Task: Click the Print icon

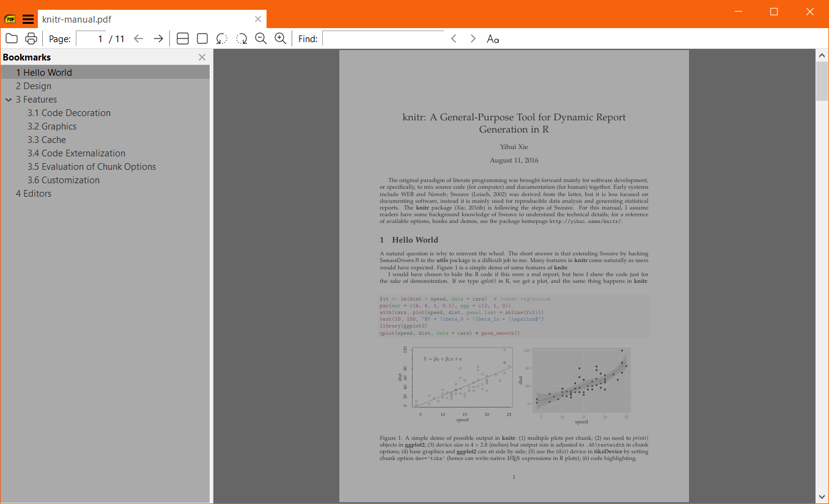Action: [x=31, y=38]
